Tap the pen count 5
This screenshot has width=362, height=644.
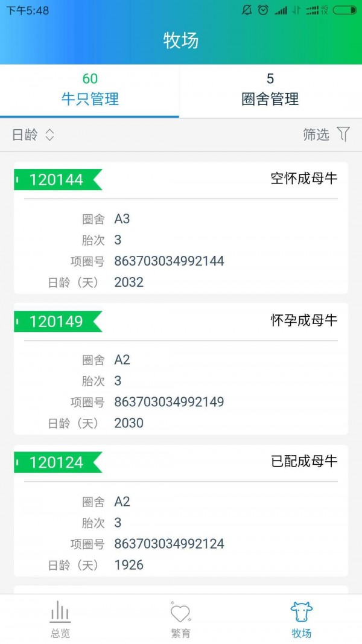click(x=270, y=78)
